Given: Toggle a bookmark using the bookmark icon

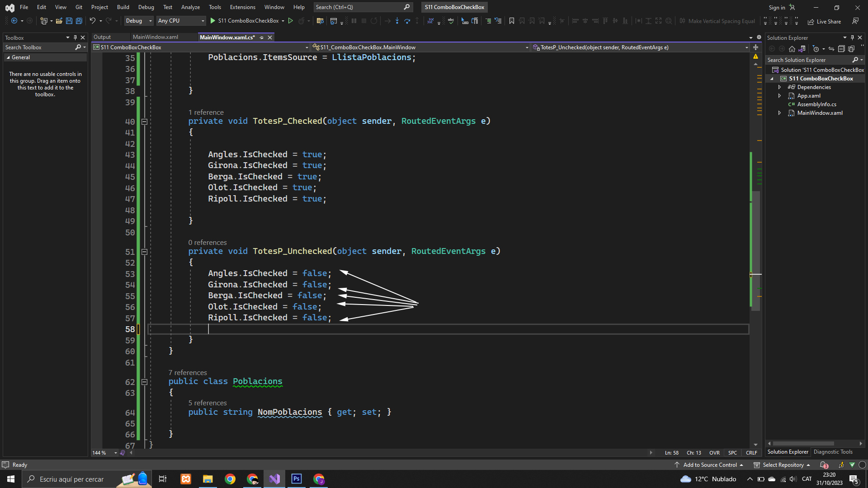Looking at the screenshot, I should 512,21.
